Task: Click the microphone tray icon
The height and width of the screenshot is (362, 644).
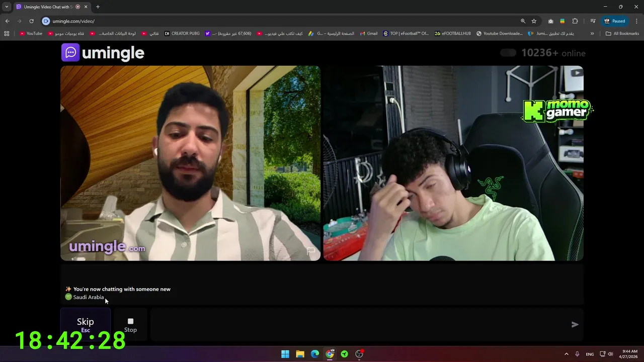Action: point(577,354)
